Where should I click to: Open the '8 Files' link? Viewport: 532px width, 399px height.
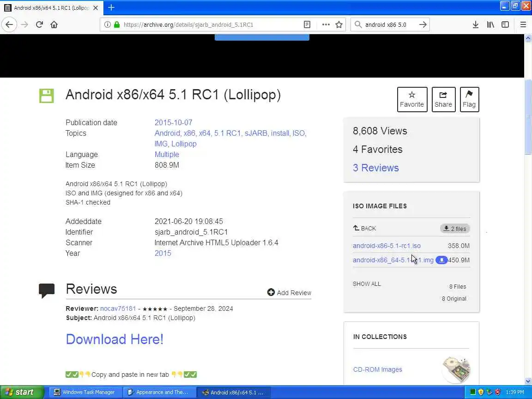[457, 287]
